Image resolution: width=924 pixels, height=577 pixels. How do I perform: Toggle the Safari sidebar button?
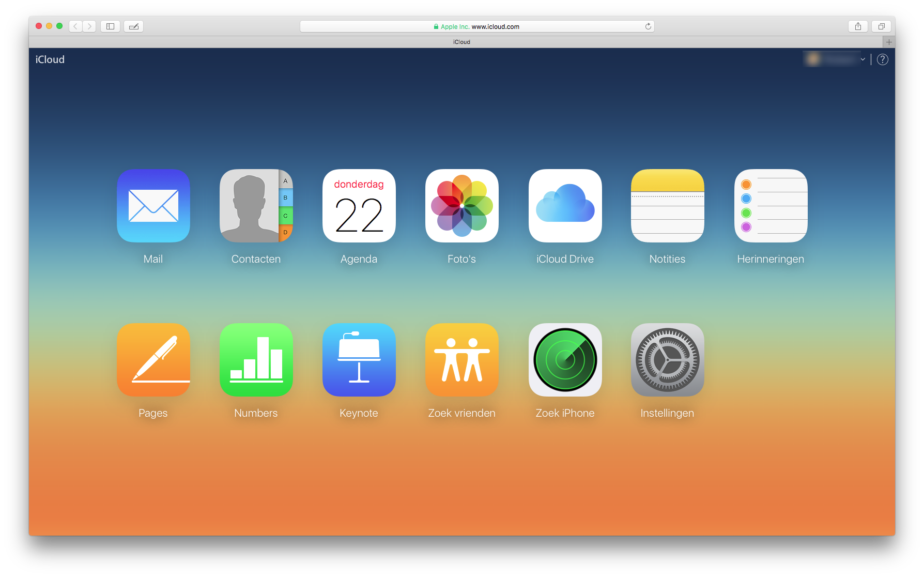point(110,26)
